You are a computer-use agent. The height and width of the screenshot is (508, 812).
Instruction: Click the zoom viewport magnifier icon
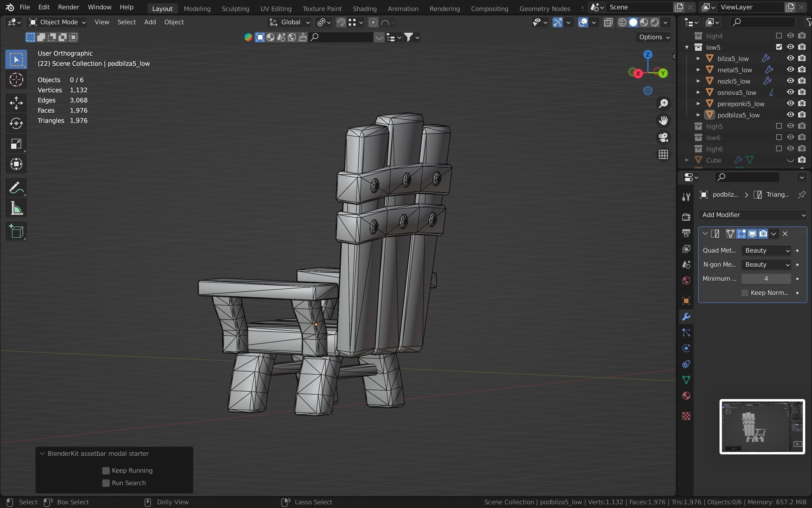[663, 104]
